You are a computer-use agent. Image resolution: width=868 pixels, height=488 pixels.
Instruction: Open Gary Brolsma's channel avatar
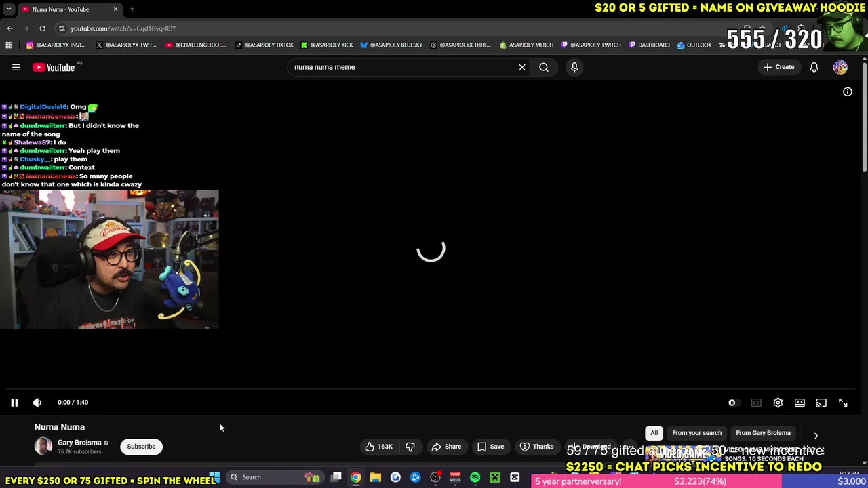click(43, 447)
